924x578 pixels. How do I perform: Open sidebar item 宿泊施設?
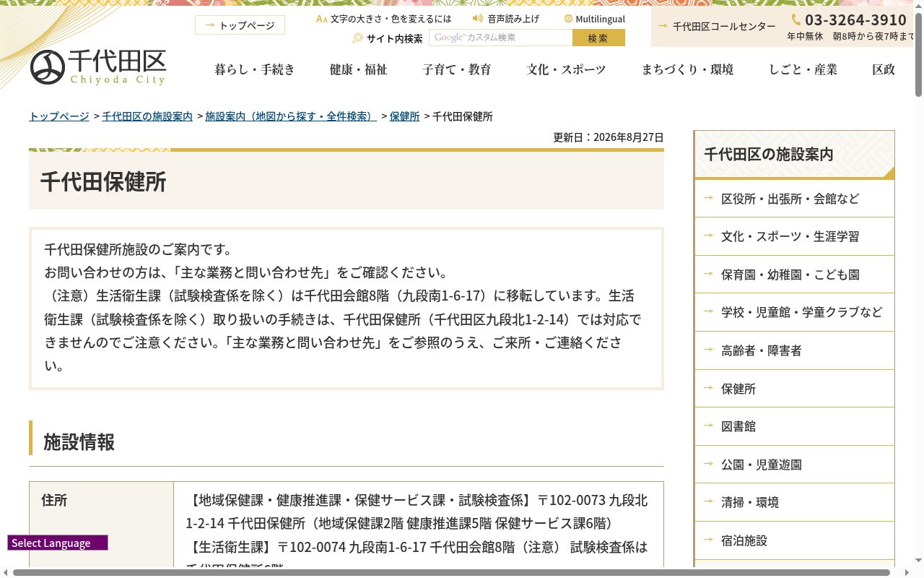coord(794,540)
